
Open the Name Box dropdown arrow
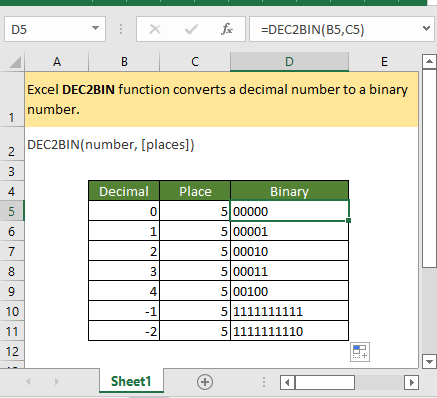point(95,28)
